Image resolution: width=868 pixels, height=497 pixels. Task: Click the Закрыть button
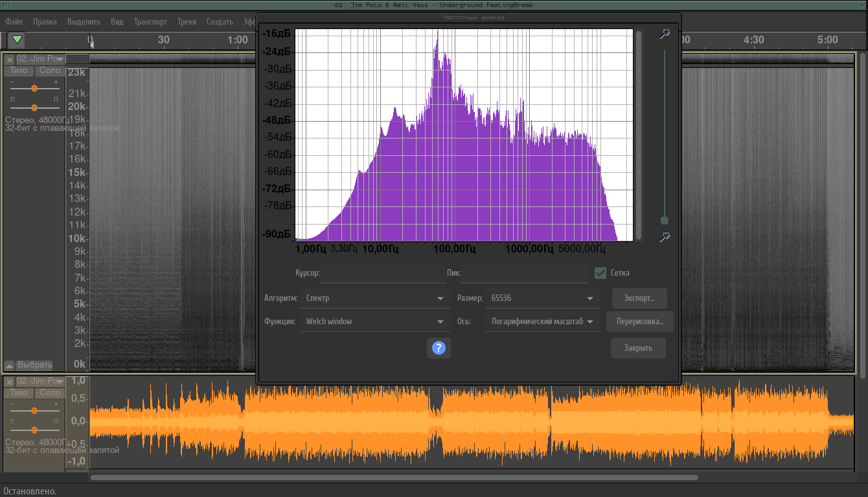638,348
